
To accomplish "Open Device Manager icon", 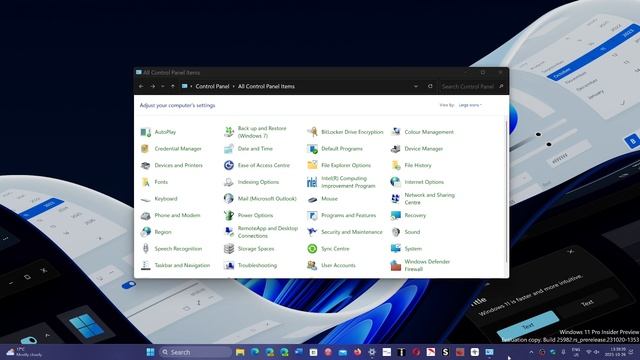I will point(396,149).
